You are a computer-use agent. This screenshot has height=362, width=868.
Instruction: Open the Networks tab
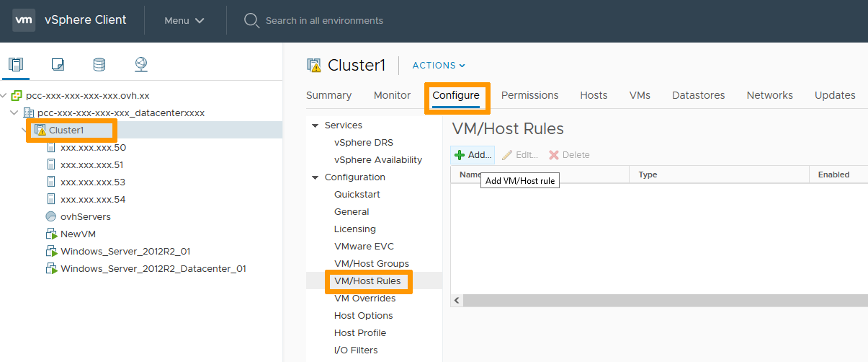[769, 95]
